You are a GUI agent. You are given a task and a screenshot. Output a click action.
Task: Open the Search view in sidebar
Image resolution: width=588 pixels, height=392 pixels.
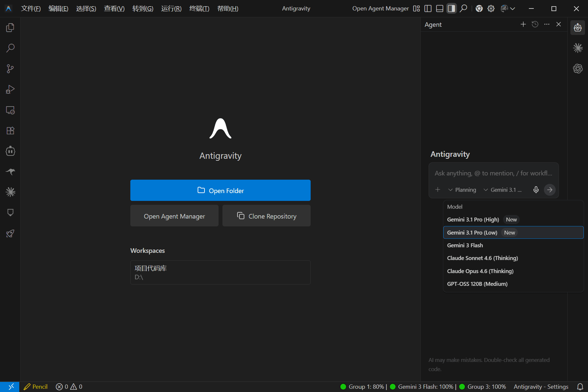10,48
